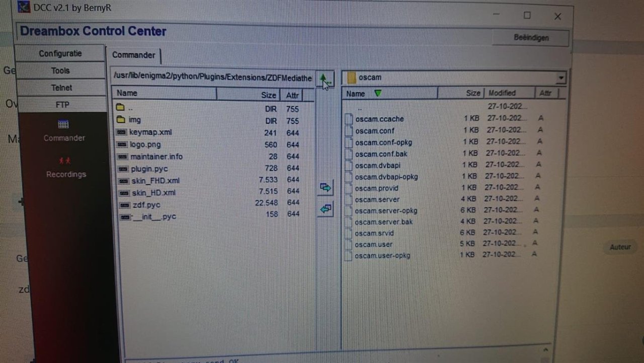Open the Configuratie section
The width and height of the screenshot is (644, 363).
(60, 53)
